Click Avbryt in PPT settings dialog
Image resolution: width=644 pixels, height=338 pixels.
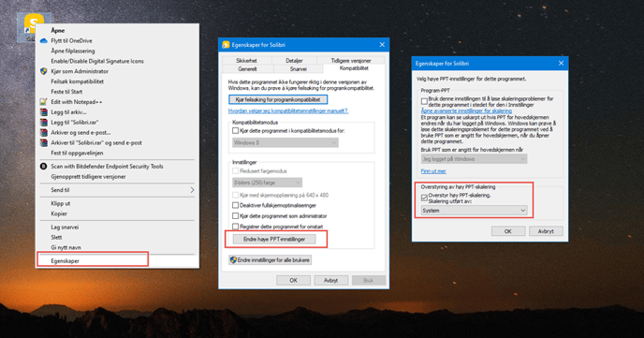pos(546,231)
